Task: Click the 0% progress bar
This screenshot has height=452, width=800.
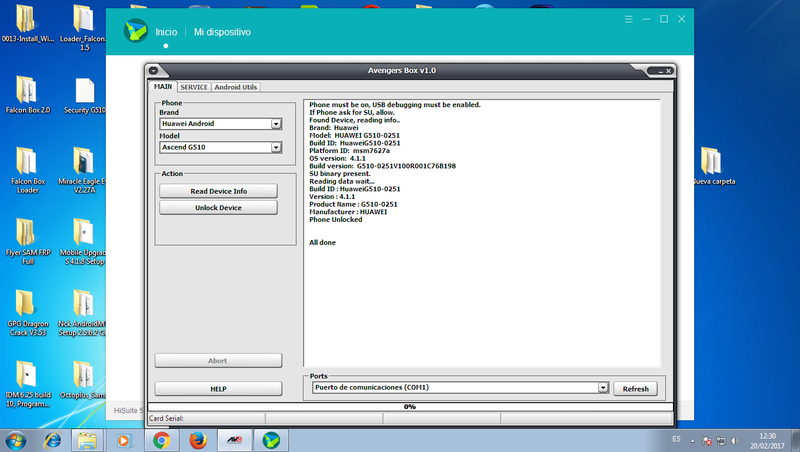Action: click(410, 407)
